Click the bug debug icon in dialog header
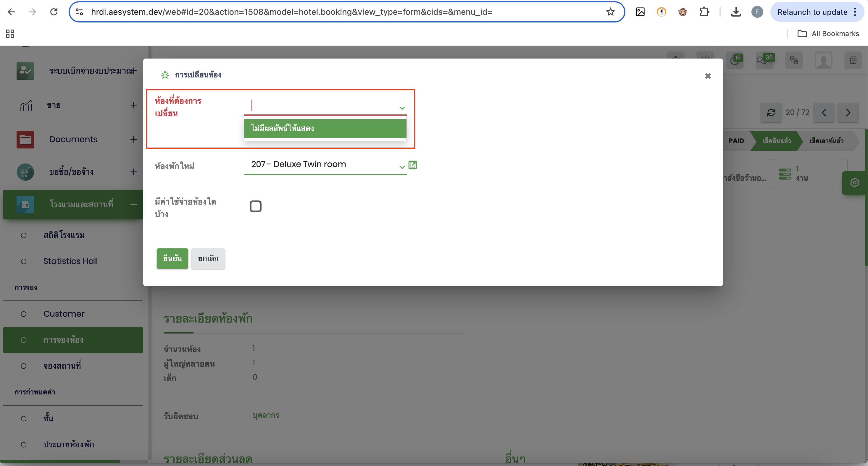 point(165,75)
